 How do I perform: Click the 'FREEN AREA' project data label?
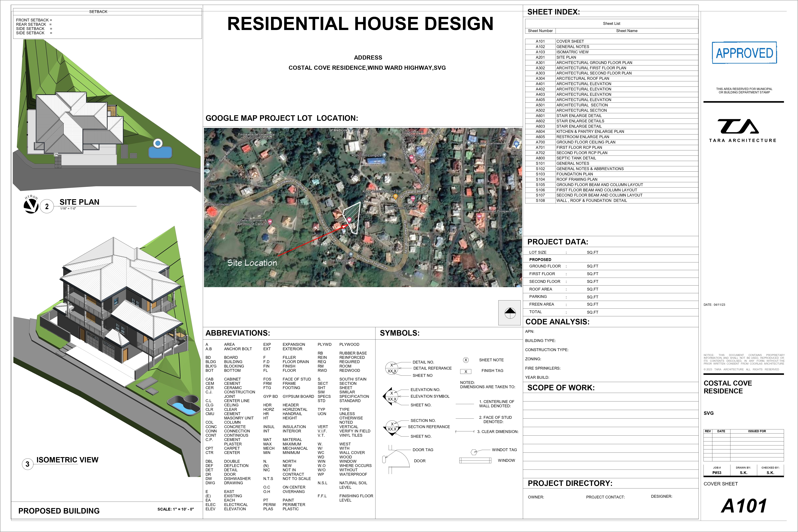541,304
